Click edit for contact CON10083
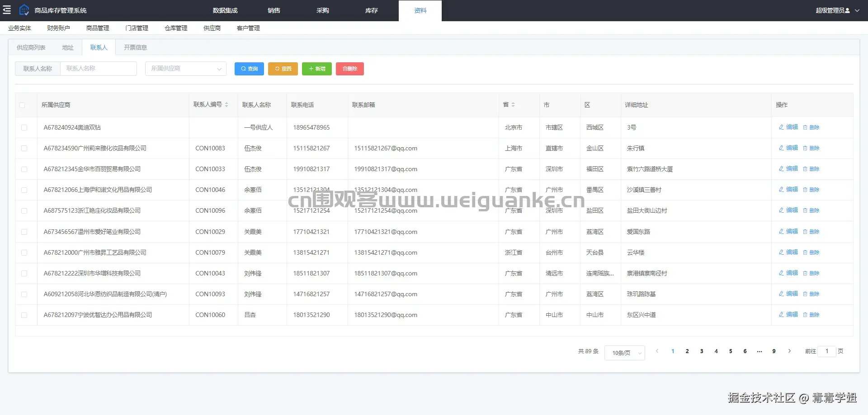 [788, 148]
